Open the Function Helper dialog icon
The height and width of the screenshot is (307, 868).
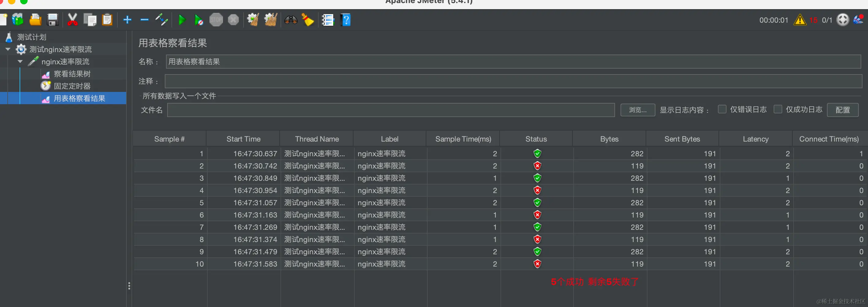coord(327,20)
